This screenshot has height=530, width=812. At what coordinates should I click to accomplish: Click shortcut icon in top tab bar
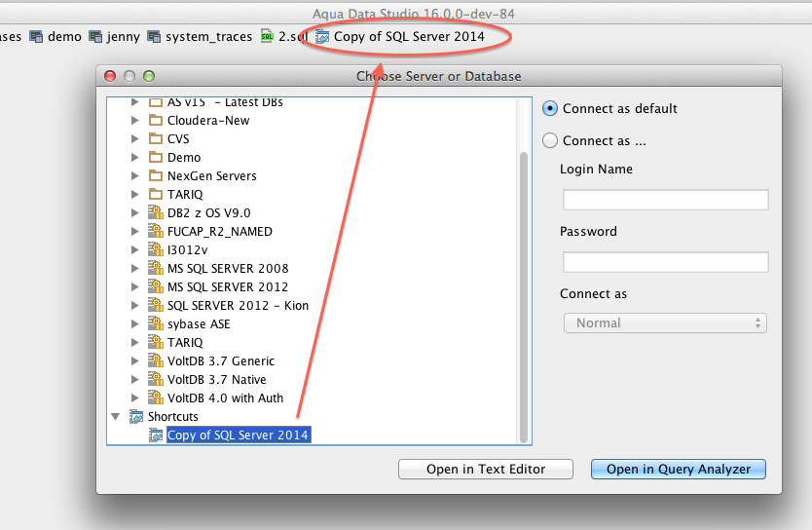tap(322, 37)
